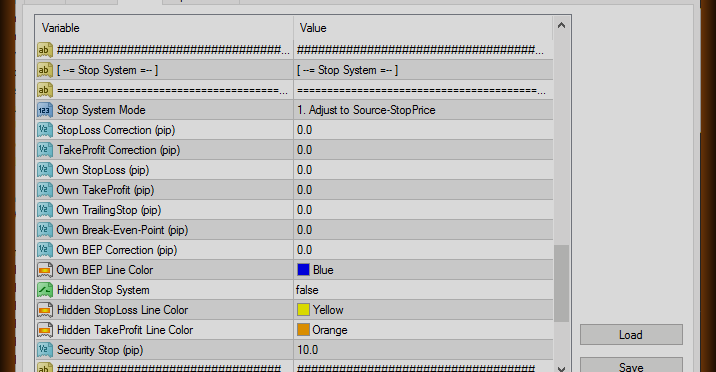Edit the Own TakeProfit (pip) value field
716x372 pixels.
coord(423,190)
